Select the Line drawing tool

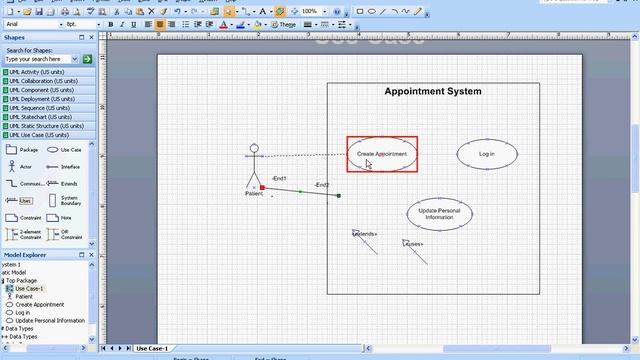[383, 11]
